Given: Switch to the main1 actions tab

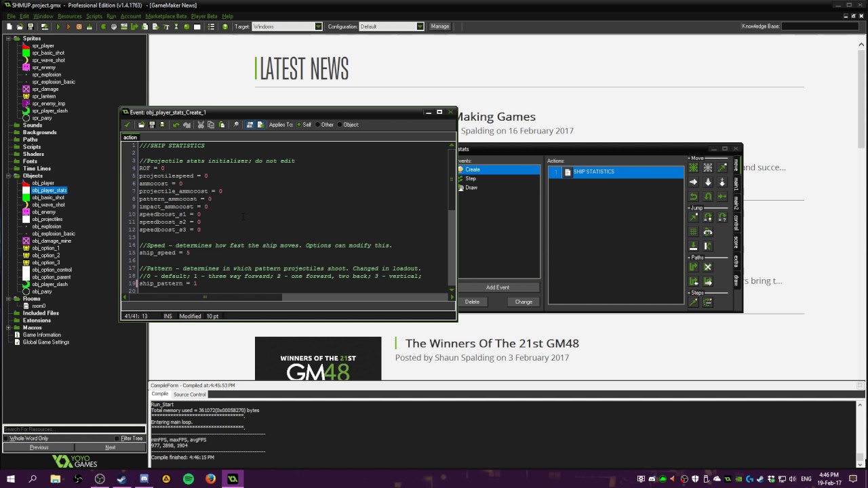Looking at the screenshot, I should pyautogui.click(x=736, y=184).
